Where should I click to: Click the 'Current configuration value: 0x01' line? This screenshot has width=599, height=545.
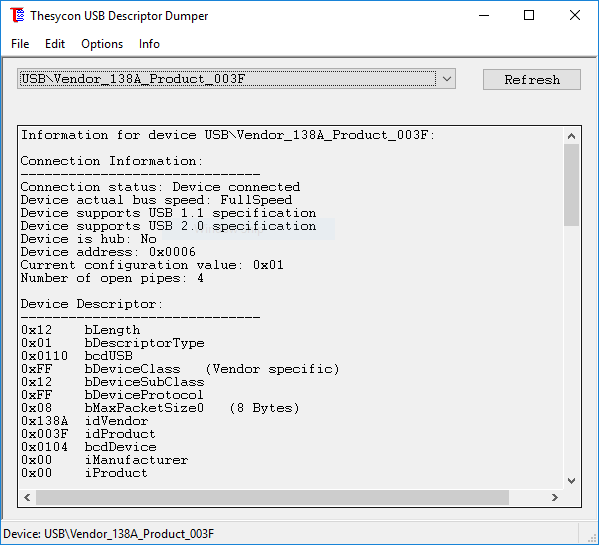coord(152,265)
